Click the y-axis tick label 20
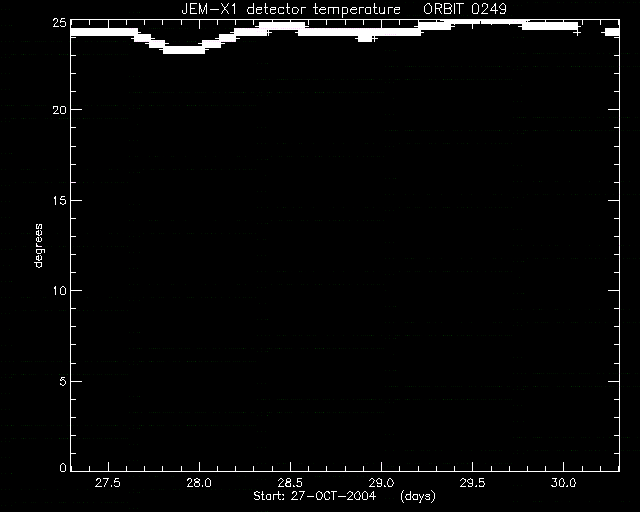Screen dimensions: 640x512 click(x=60, y=110)
